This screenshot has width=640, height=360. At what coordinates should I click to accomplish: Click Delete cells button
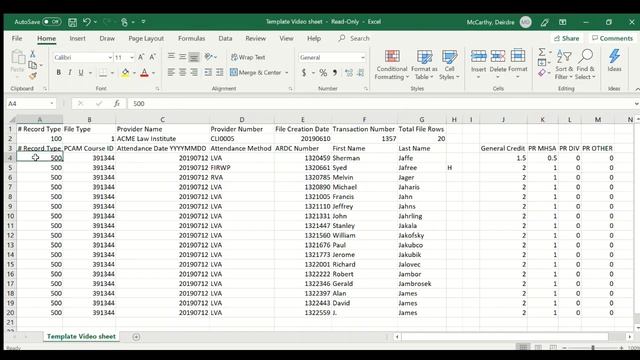click(x=498, y=64)
